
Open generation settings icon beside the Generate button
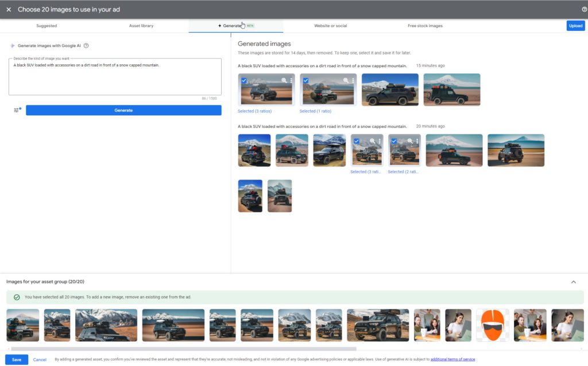click(15, 110)
